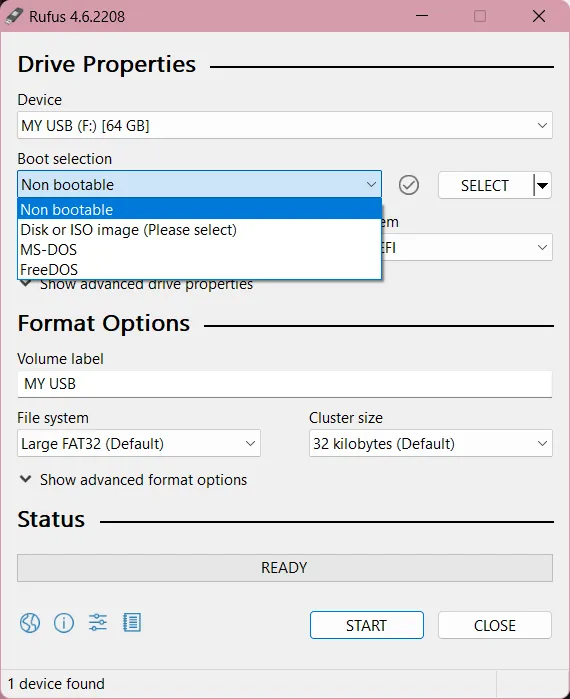Open the File system dropdown
570x699 pixels.
[x=139, y=443]
